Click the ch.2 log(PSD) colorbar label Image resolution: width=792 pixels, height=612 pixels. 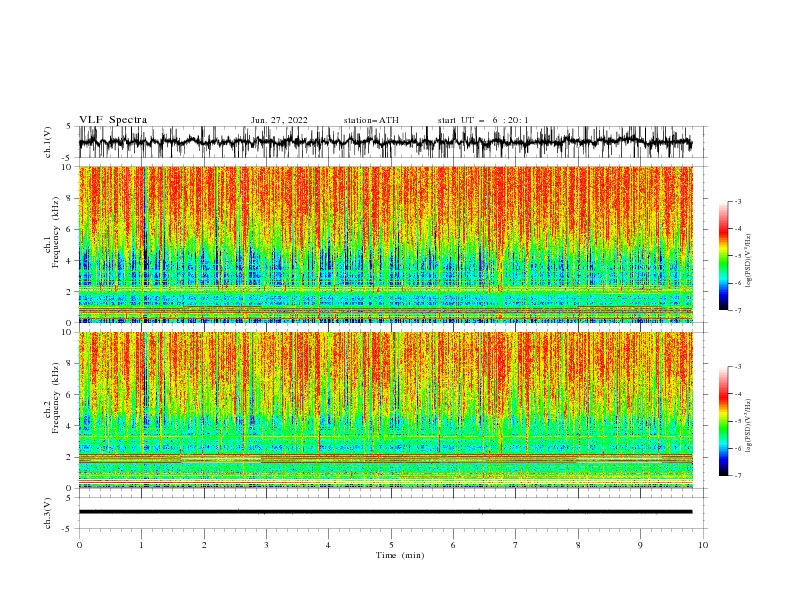(748, 426)
